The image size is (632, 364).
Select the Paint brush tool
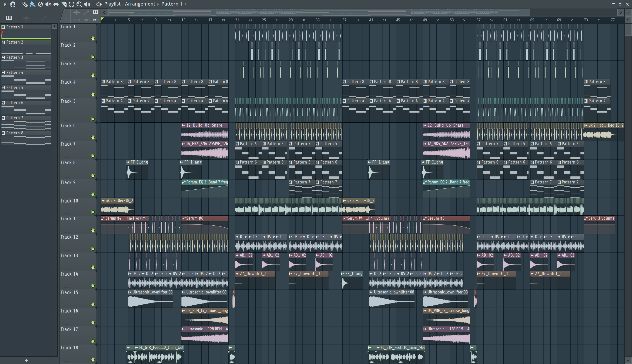coord(33,4)
